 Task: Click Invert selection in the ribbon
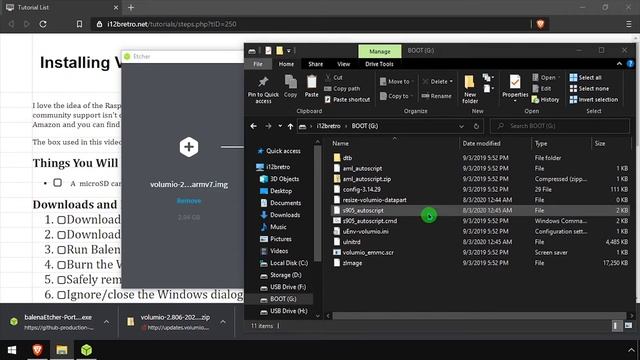click(594, 99)
